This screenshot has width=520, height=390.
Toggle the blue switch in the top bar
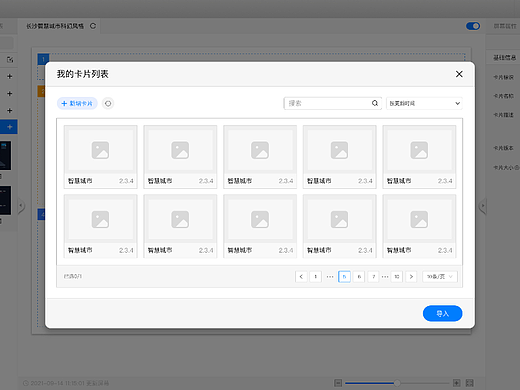point(473,26)
